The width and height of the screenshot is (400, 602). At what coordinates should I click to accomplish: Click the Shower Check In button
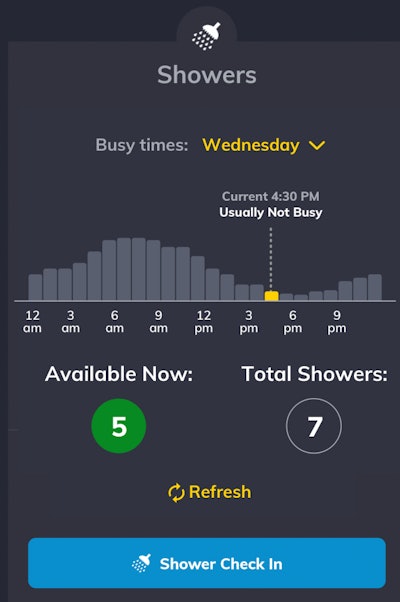click(207, 563)
